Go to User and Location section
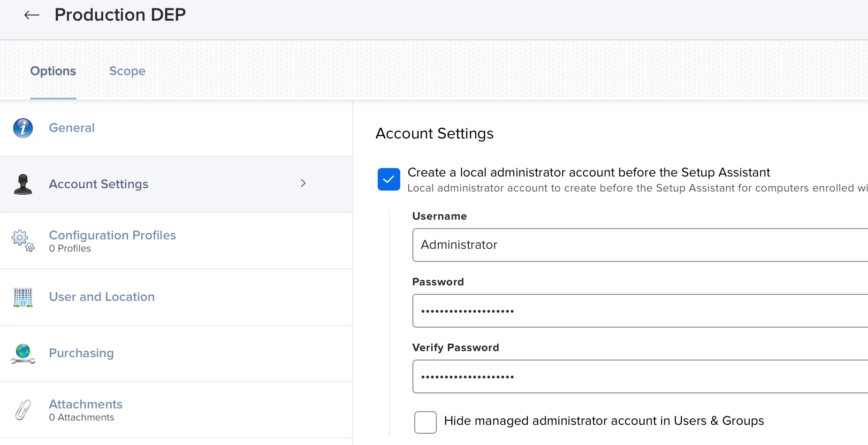Viewport: 868px width, 445px height. click(102, 297)
